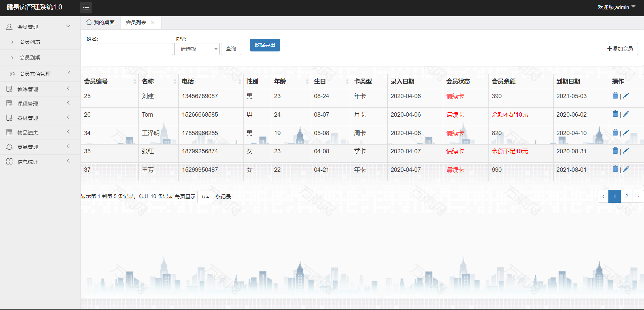Go to page 2 of the member list

coord(627,196)
